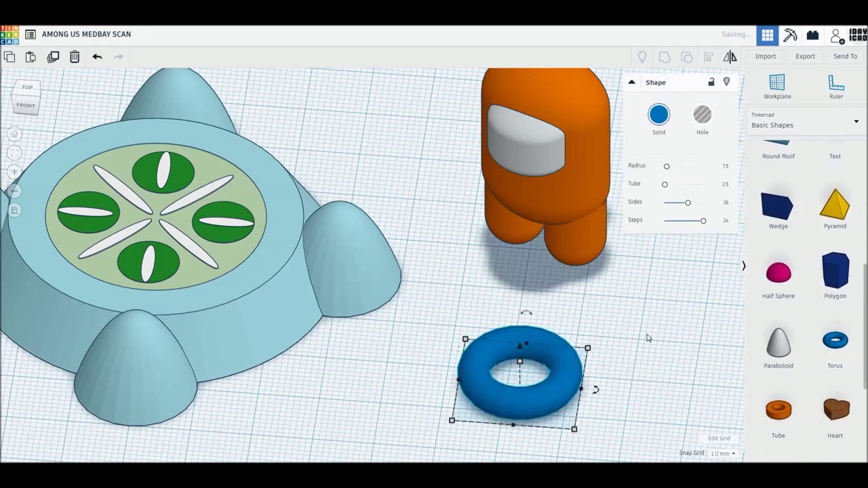Click the Align tool icon
This screenshot has width=868, height=488.
(709, 57)
